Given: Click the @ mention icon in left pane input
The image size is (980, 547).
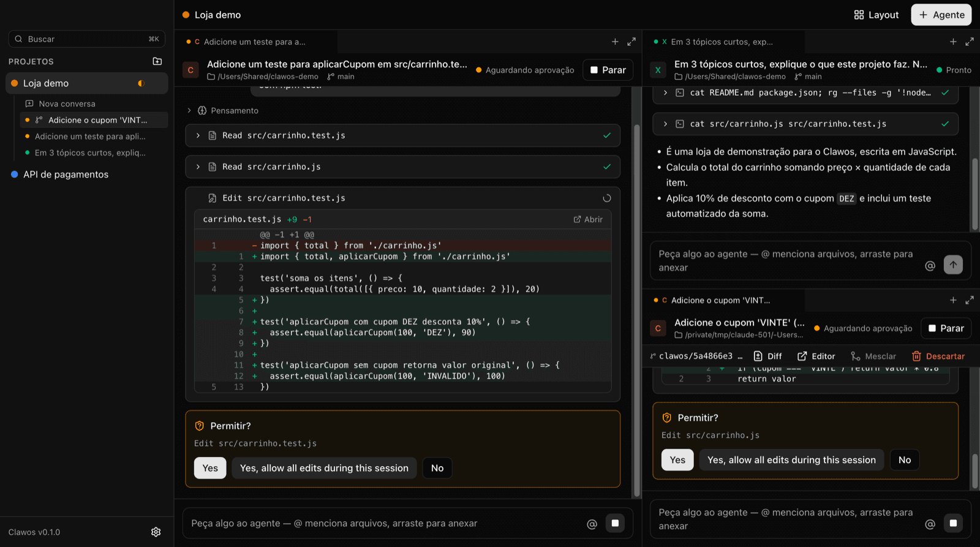Looking at the screenshot, I should (x=592, y=524).
